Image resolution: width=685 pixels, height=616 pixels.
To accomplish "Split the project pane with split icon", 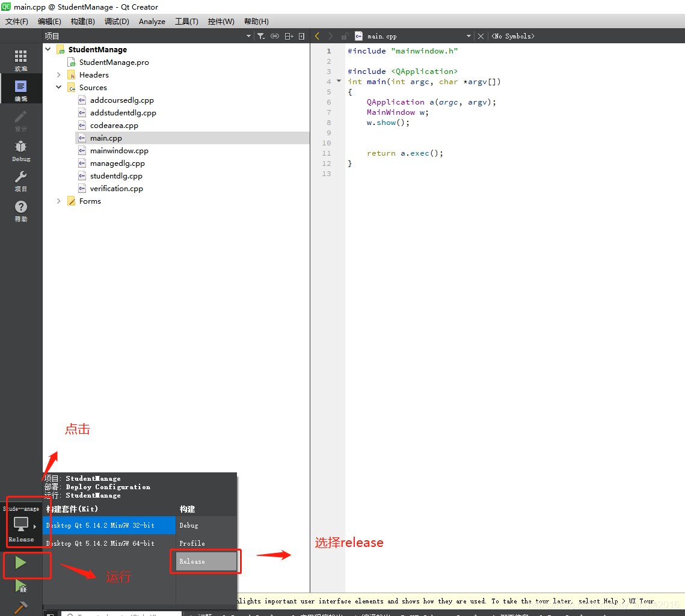I will pyautogui.click(x=289, y=36).
